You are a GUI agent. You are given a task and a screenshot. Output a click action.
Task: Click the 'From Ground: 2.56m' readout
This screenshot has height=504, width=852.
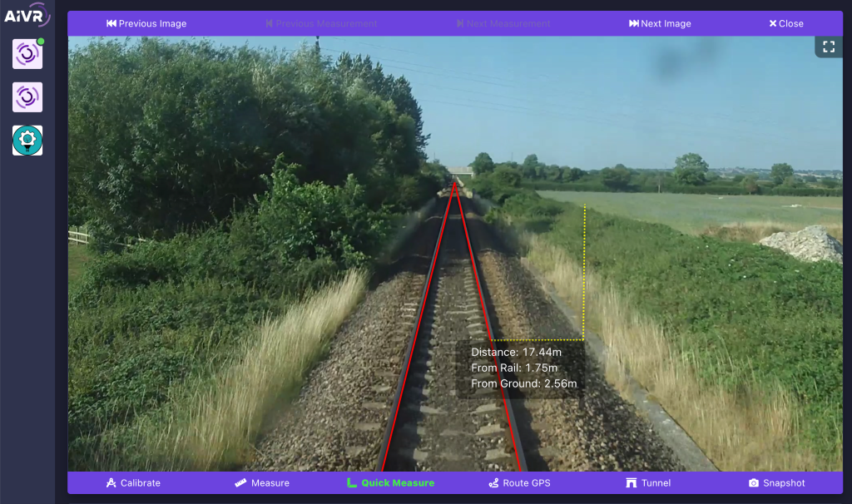pos(524,383)
